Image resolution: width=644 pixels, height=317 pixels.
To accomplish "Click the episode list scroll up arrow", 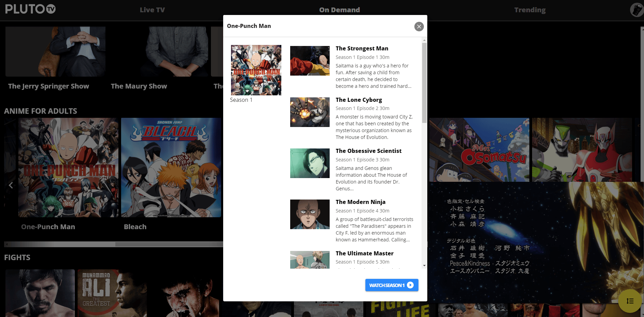I will tap(424, 40).
